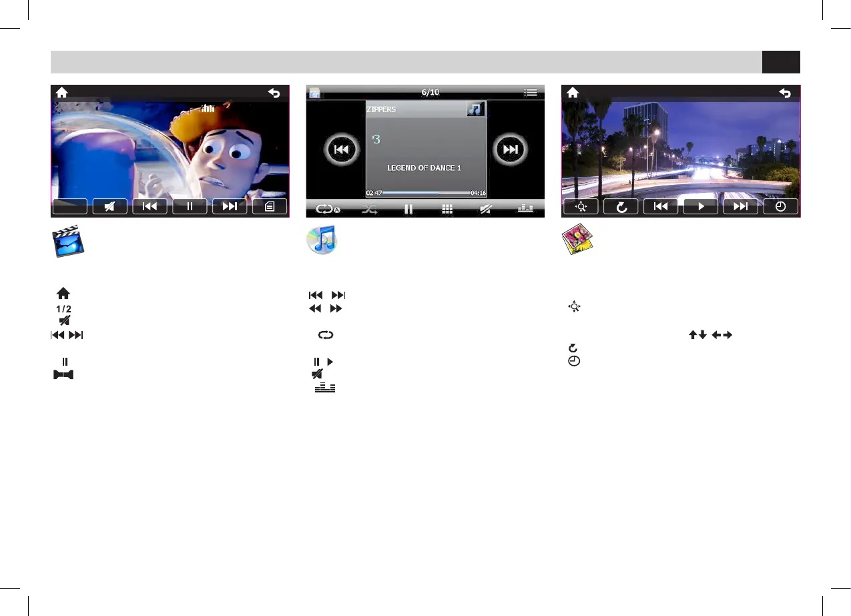Pause the playing video
The image size is (851, 616).
(190, 207)
